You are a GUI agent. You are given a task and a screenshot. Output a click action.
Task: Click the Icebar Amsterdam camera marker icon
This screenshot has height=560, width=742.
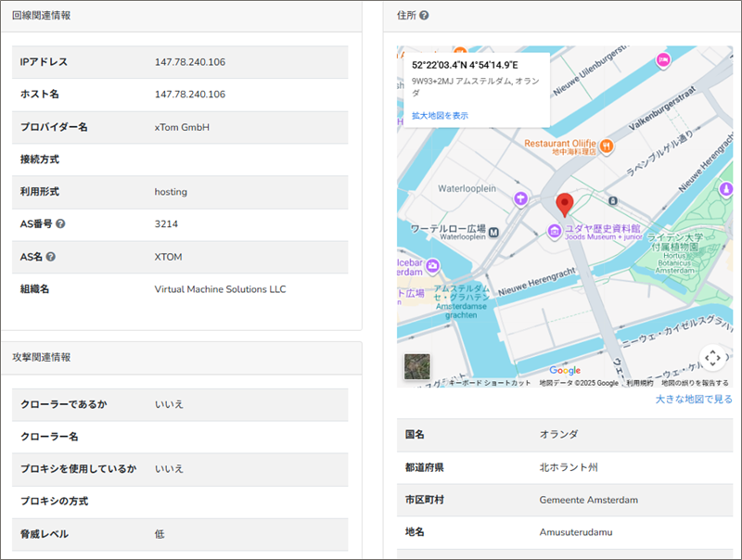coord(432,267)
